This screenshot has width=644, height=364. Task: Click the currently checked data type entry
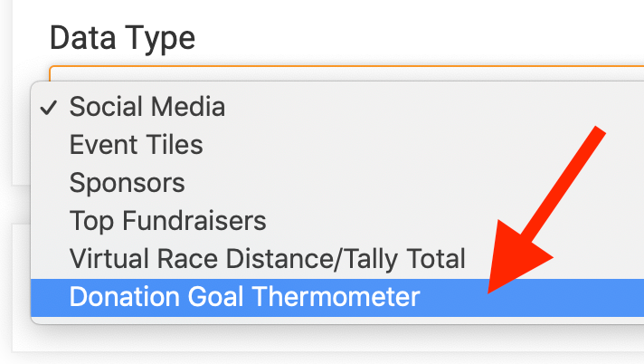click(147, 107)
